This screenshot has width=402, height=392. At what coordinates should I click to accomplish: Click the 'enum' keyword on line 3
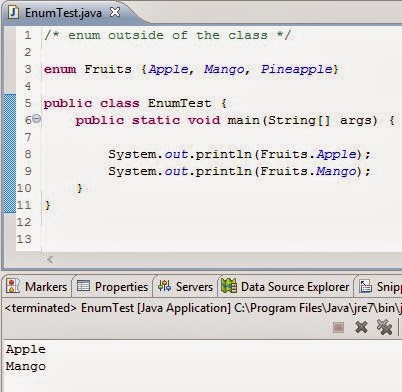pyautogui.click(x=60, y=69)
